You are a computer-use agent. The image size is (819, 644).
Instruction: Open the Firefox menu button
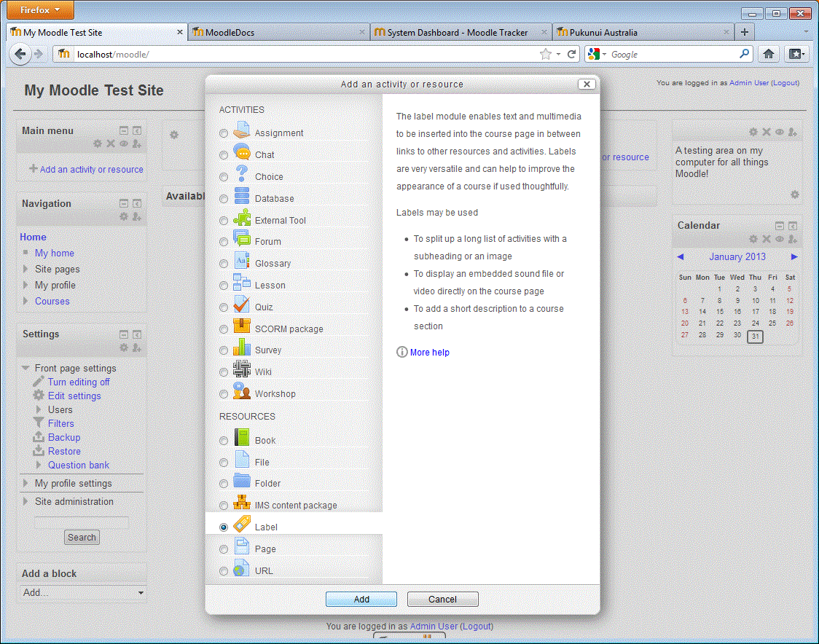tap(39, 10)
